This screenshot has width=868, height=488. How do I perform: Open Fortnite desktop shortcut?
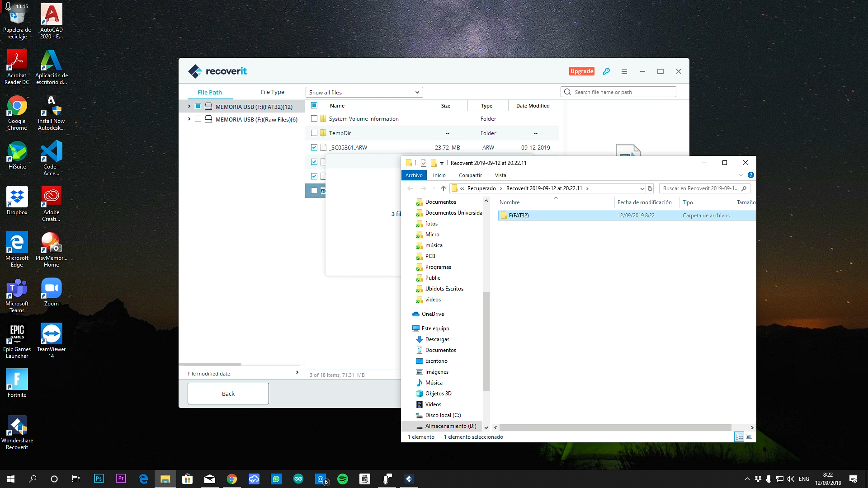click(17, 383)
